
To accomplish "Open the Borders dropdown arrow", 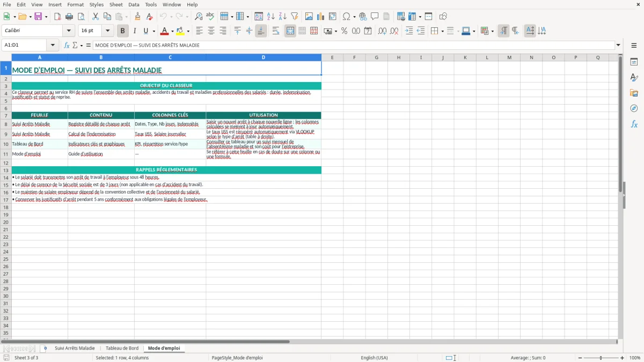I will coord(442,31).
